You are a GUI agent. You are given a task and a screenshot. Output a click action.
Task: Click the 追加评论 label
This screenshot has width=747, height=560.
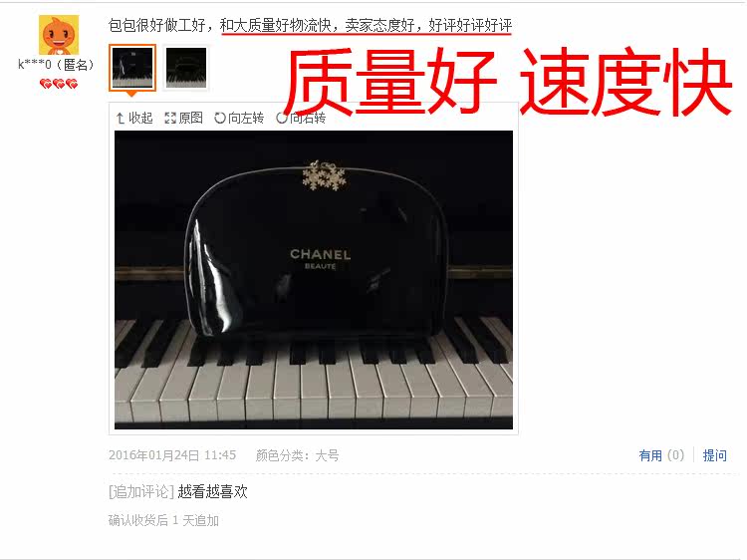pyautogui.click(x=141, y=491)
